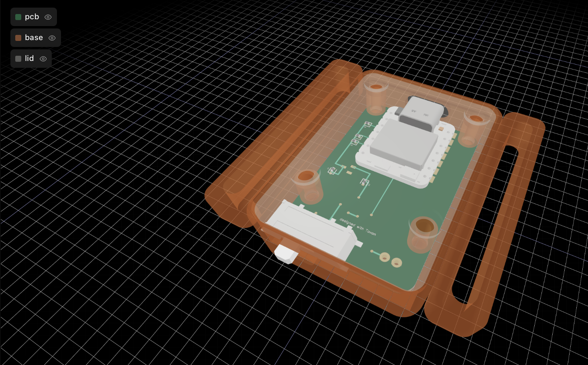The width and height of the screenshot is (588, 365).
Task: Click the brown base color swatch
Action: [18, 38]
